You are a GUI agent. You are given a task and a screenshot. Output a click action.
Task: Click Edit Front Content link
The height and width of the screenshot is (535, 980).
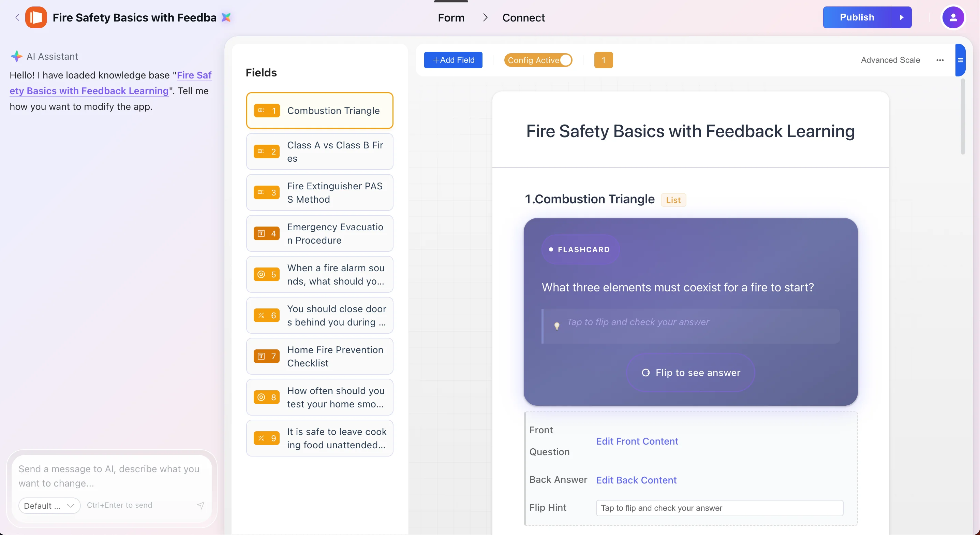click(x=637, y=441)
